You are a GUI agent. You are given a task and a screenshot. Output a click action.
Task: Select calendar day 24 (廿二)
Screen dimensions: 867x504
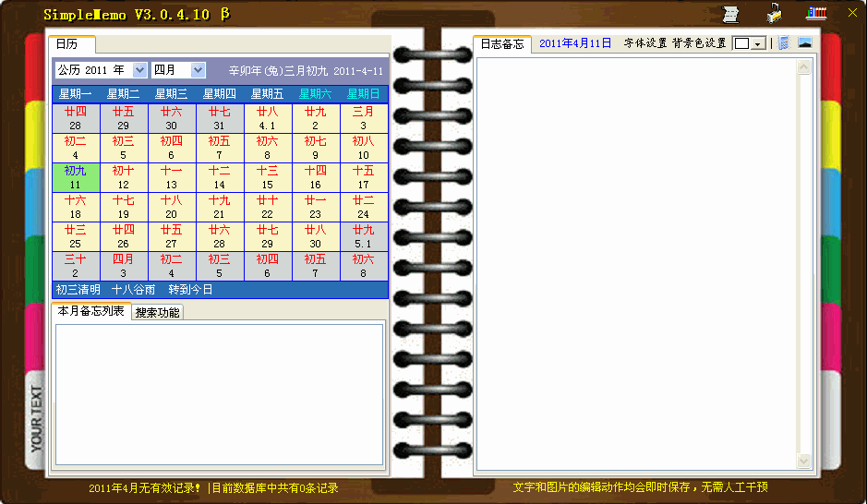click(363, 207)
